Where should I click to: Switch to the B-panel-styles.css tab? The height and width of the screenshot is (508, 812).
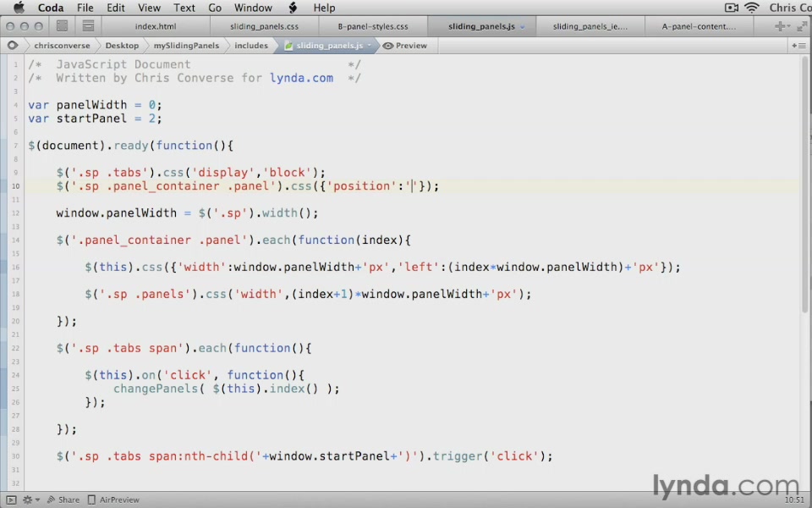coord(373,26)
